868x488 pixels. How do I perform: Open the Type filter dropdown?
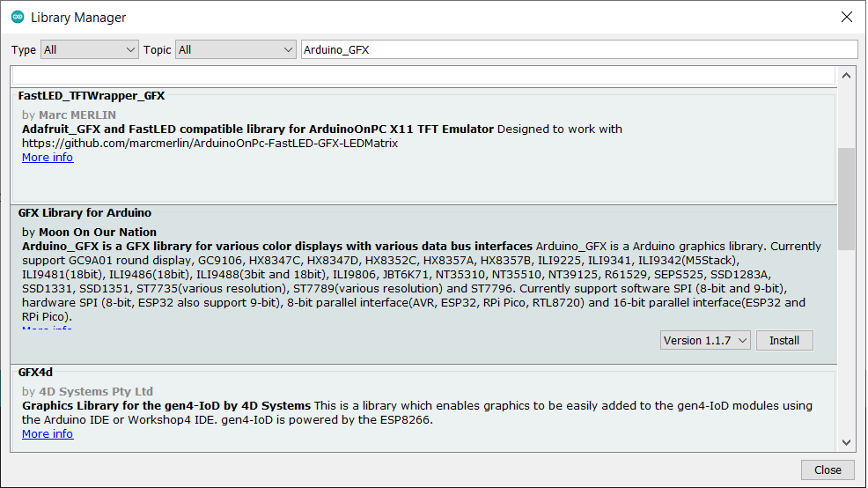pos(90,50)
